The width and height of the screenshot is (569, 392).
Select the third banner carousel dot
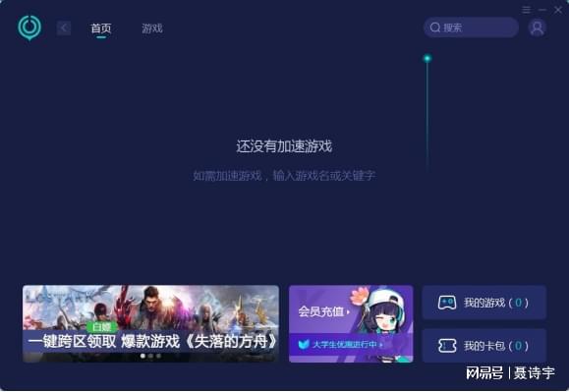[x=158, y=356]
